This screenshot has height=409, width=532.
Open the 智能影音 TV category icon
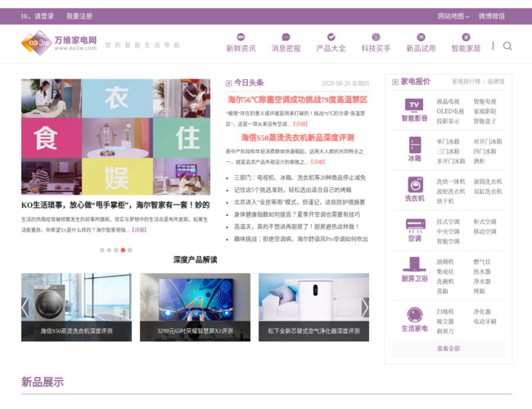point(414,105)
